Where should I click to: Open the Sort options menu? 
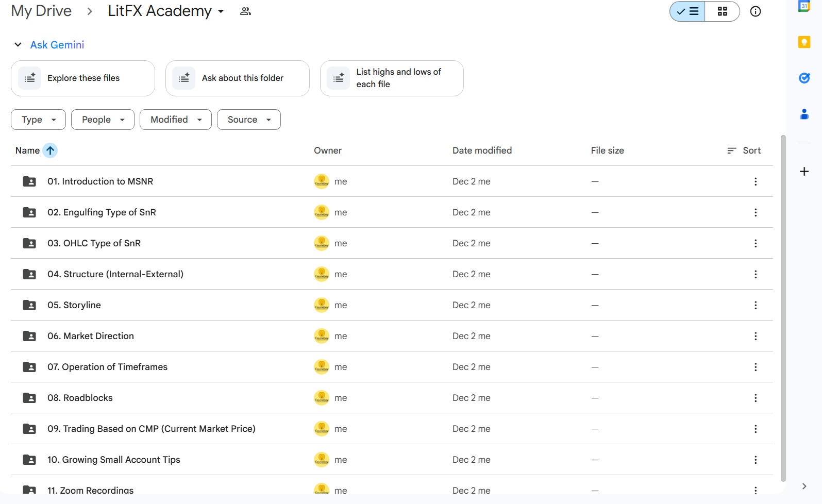pyautogui.click(x=744, y=150)
